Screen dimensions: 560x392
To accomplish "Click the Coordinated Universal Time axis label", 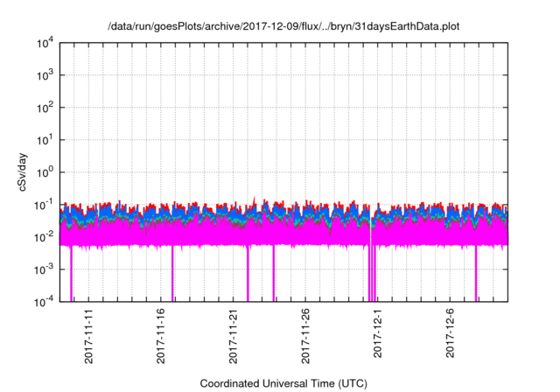I will click(x=283, y=383).
